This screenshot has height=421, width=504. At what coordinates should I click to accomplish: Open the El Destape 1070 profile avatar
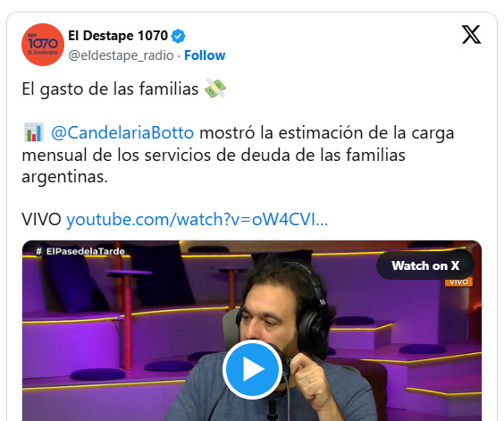43,45
